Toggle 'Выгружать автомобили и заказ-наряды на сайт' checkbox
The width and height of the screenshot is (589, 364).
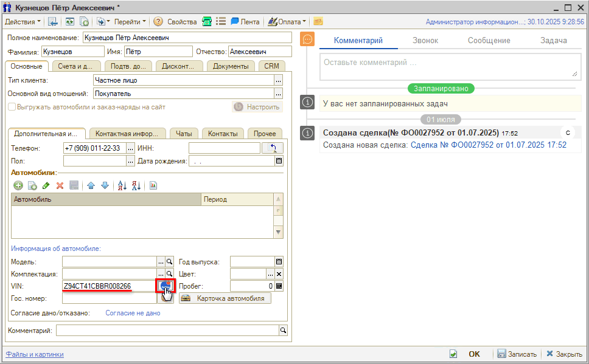(12, 107)
